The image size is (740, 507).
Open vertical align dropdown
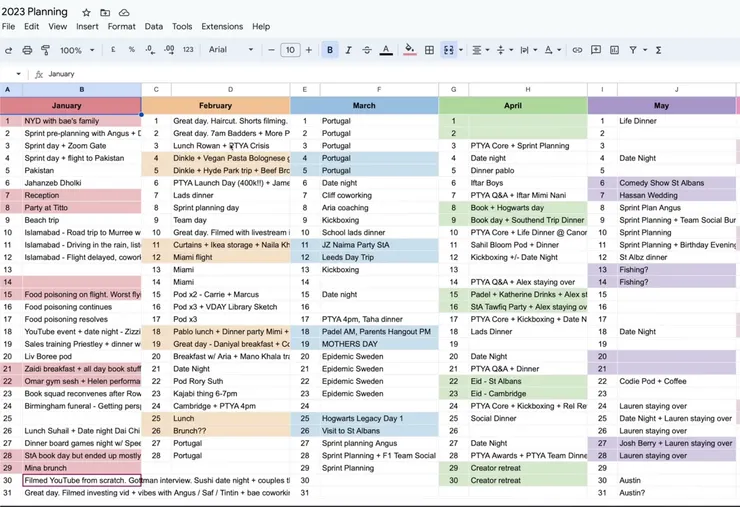pyautogui.click(x=505, y=50)
